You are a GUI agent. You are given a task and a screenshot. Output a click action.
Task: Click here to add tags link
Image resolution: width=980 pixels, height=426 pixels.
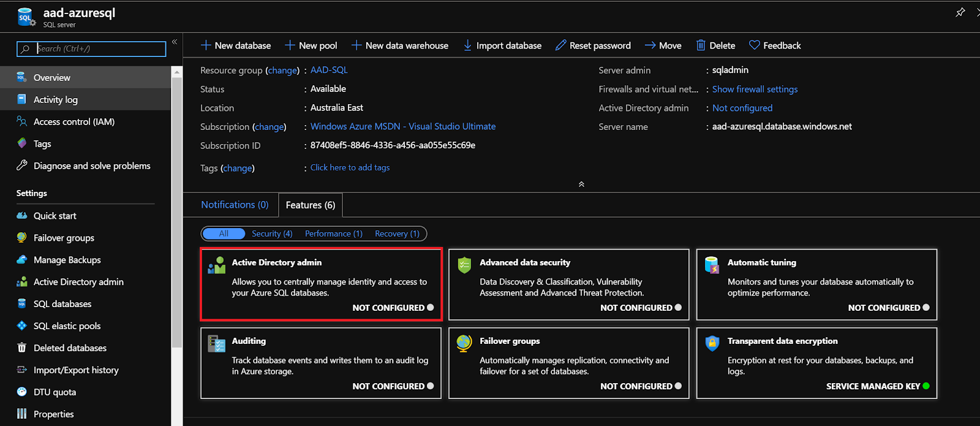pyautogui.click(x=350, y=167)
